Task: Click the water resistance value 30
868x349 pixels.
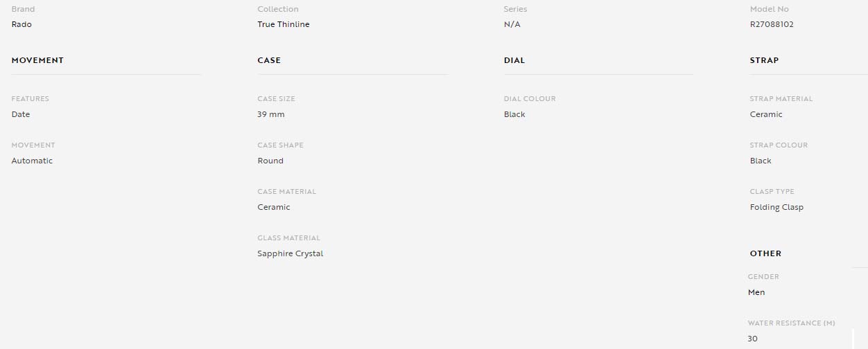Action: point(753,339)
